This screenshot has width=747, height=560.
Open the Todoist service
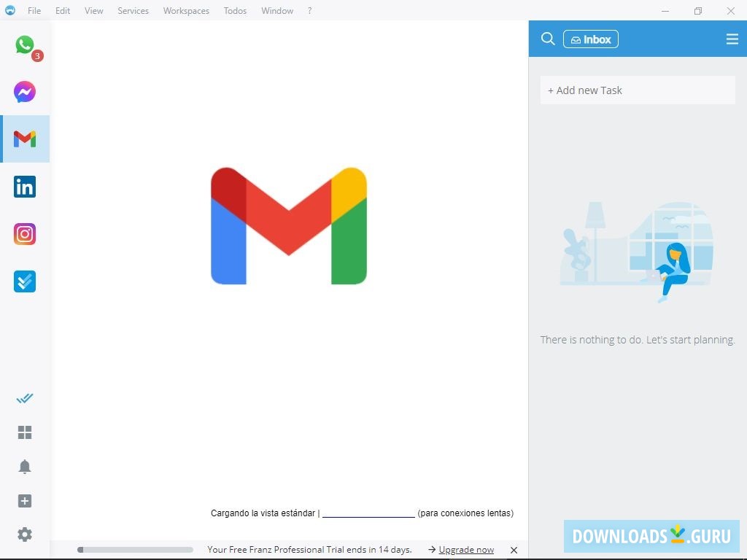tap(25, 281)
